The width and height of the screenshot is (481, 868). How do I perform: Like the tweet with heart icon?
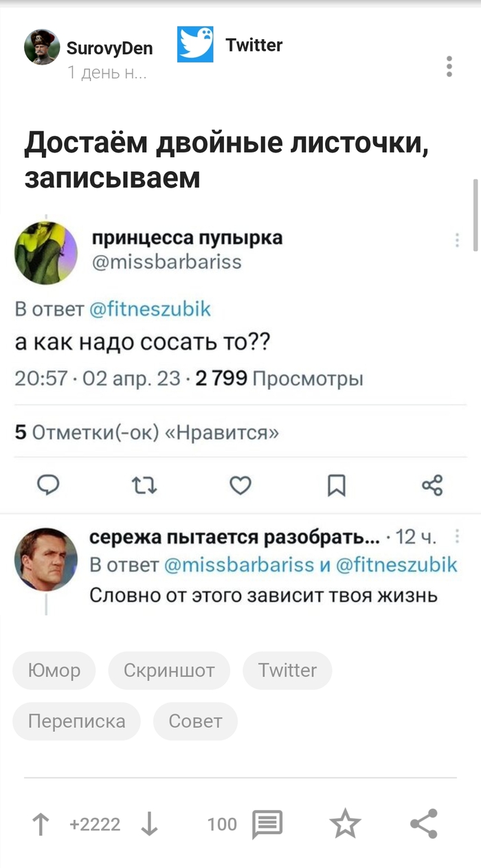point(240,486)
